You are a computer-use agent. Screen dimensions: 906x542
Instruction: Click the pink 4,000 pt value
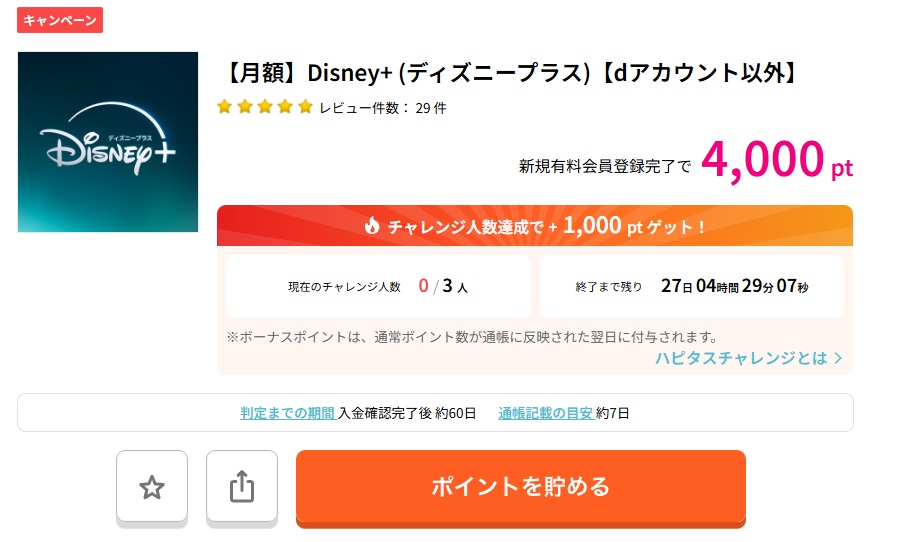777,160
